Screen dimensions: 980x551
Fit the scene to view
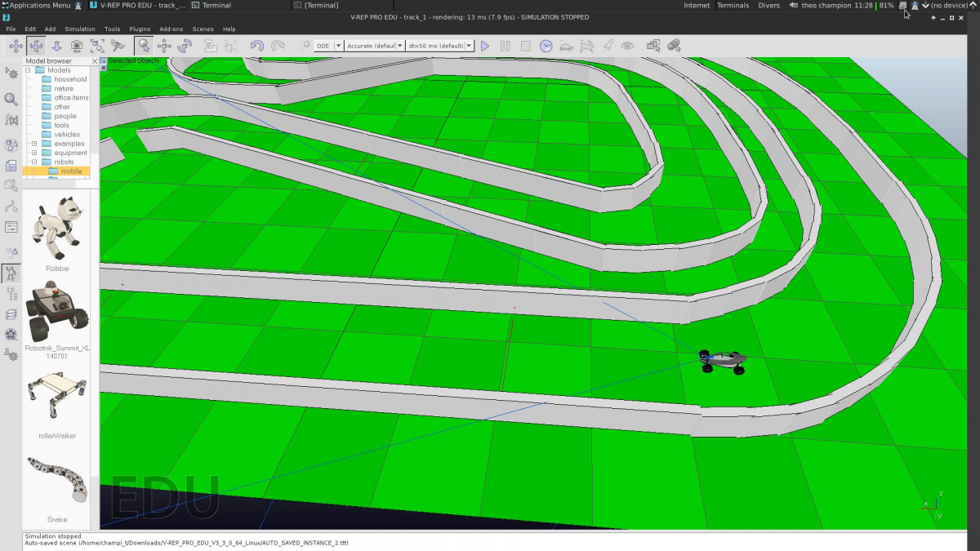tap(97, 47)
